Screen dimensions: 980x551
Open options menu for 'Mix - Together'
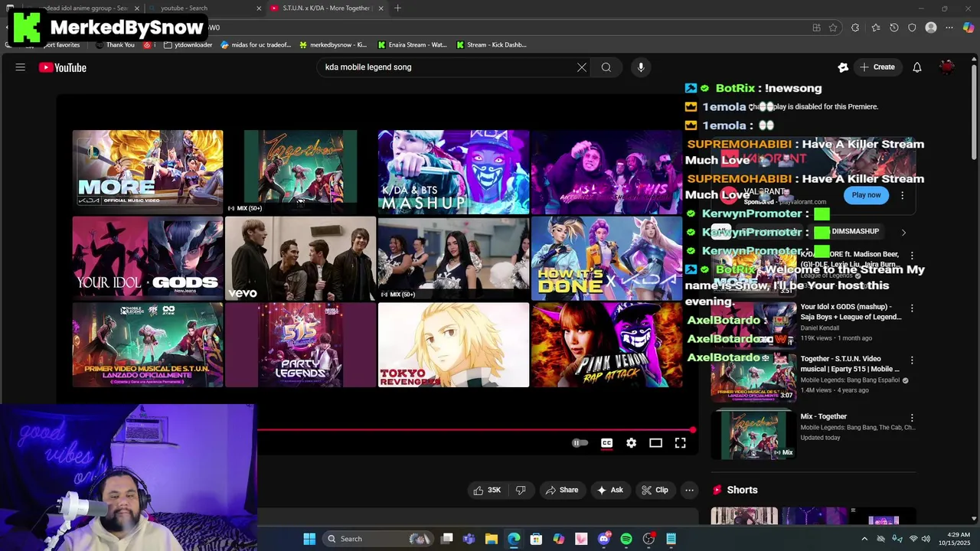click(x=912, y=418)
